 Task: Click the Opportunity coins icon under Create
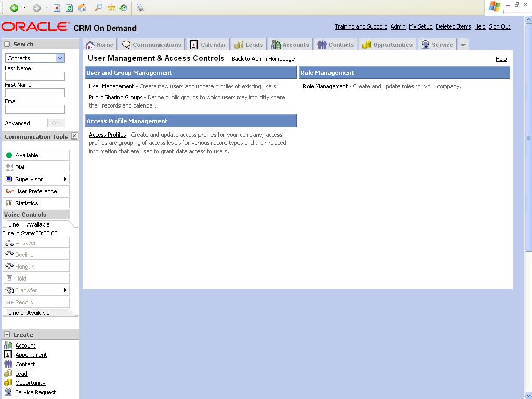[8, 383]
